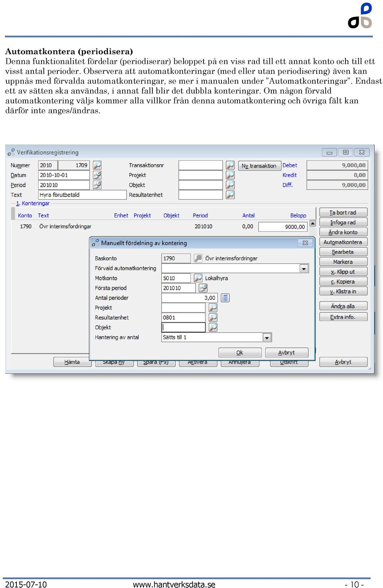Click the Motkonto field showing 5010

tap(176, 278)
